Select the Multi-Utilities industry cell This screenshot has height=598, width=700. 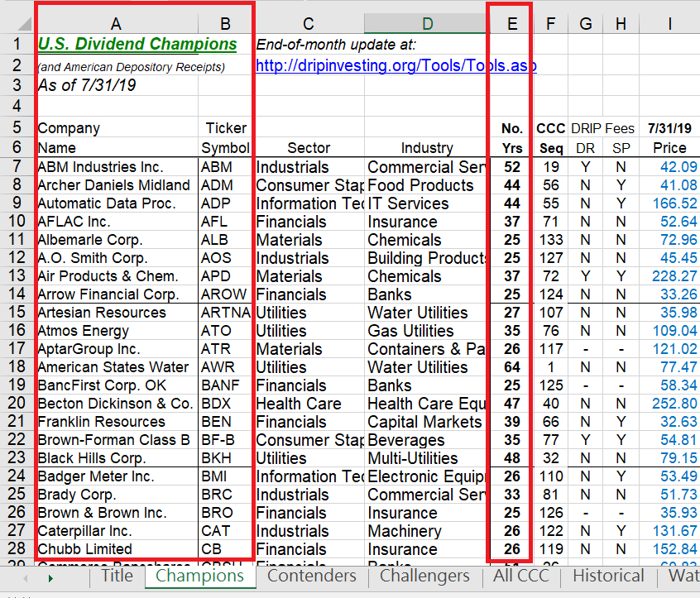coord(427,458)
